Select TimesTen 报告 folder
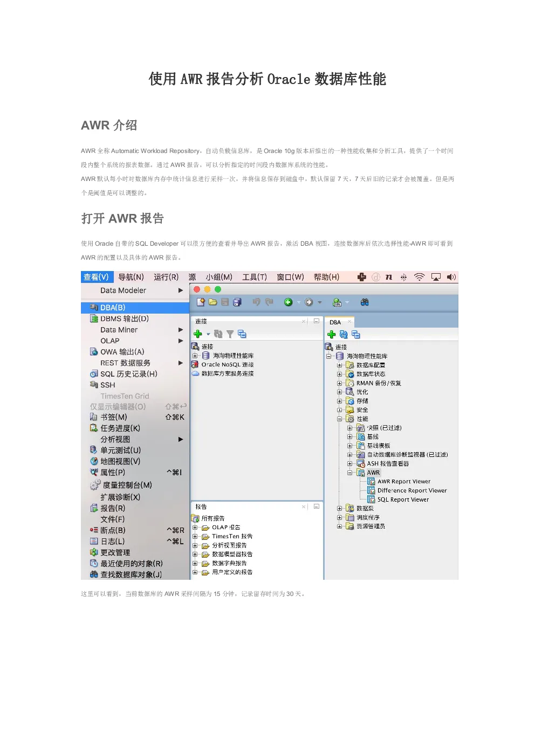This screenshot has width=535, height=756. [x=232, y=536]
